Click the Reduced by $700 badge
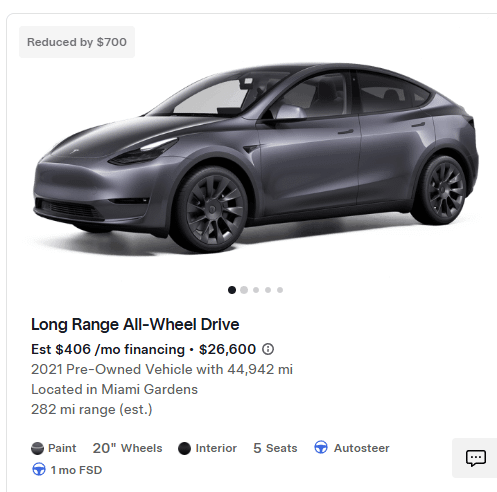 pos(77,42)
